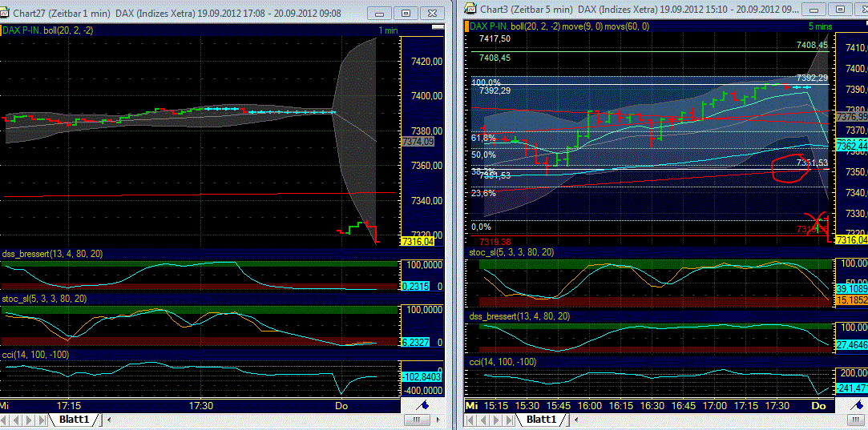
Task: Click dss_bressert(13, 4, 80, 20) label in Chart27
Action: [x=53, y=254]
